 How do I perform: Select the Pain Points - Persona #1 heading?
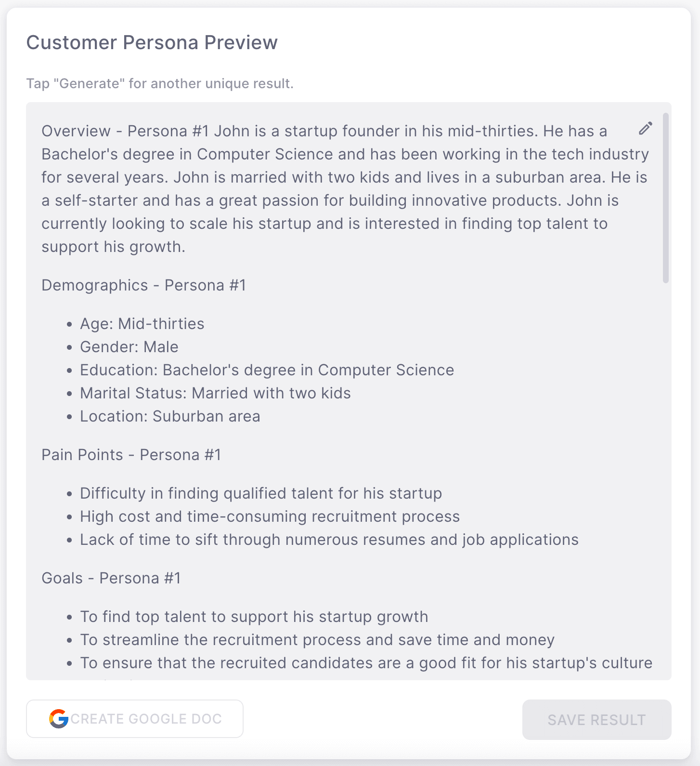[131, 455]
